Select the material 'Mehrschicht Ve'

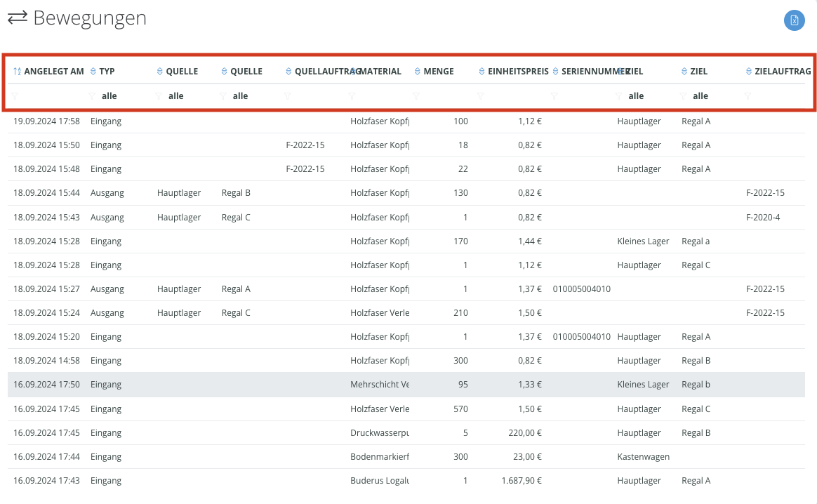click(380, 385)
